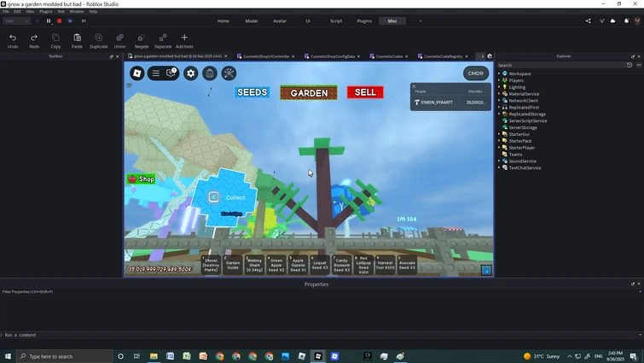Expand the Workspace tree node
This screenshot has width=644, height=363.
click(499, 73)
